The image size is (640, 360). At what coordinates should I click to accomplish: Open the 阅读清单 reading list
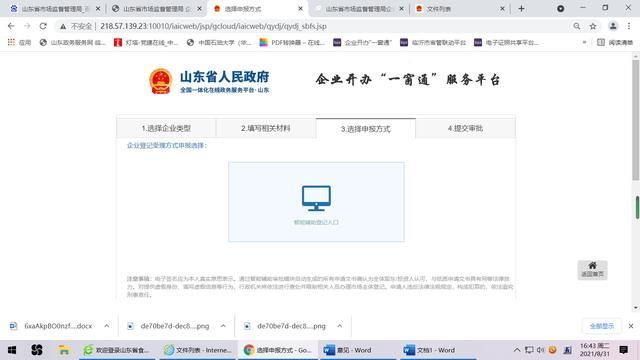click(x=615, y=42)
